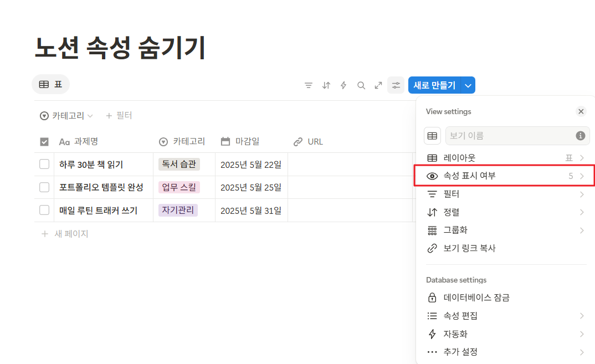This screenshot has height=364, width=595.
Task: Tick the checkbox beside 포트폴리오 템플릿 완성
Action: click(44, 187)
